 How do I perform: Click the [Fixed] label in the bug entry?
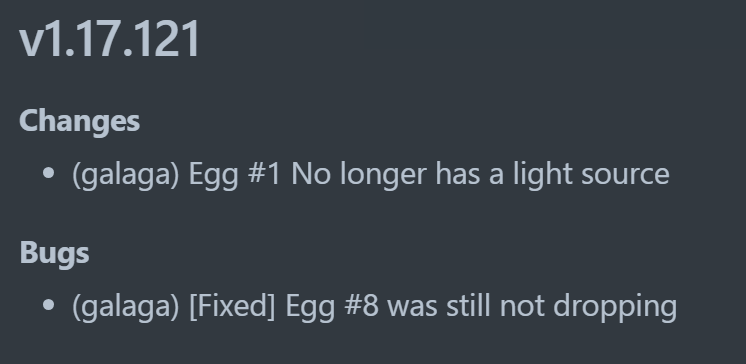[232, 306]
